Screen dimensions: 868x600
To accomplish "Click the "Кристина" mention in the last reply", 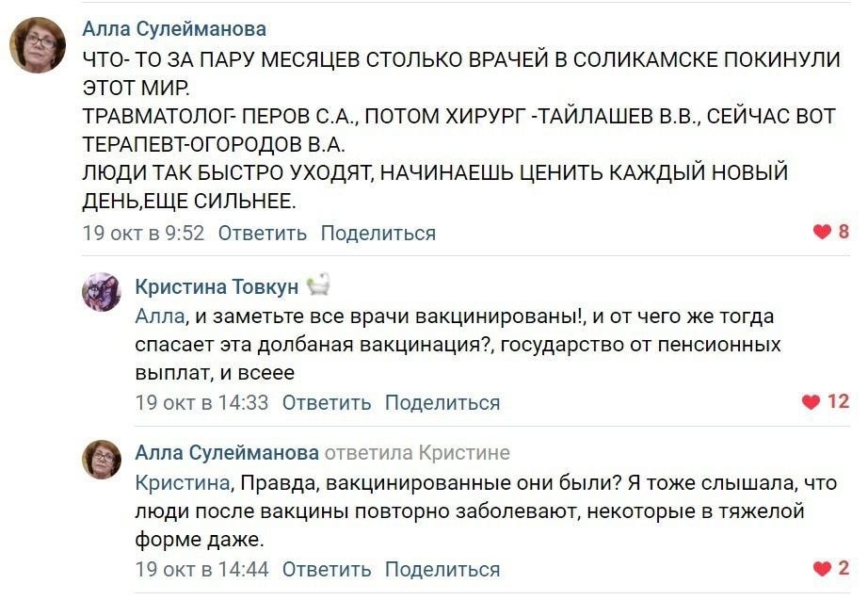I will [x=182, y=483].
